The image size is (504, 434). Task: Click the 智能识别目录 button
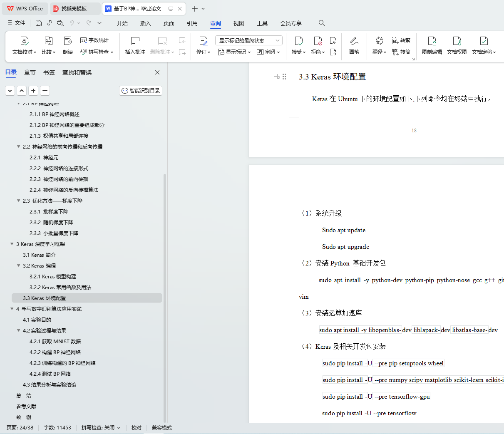(x=141, y=91)
